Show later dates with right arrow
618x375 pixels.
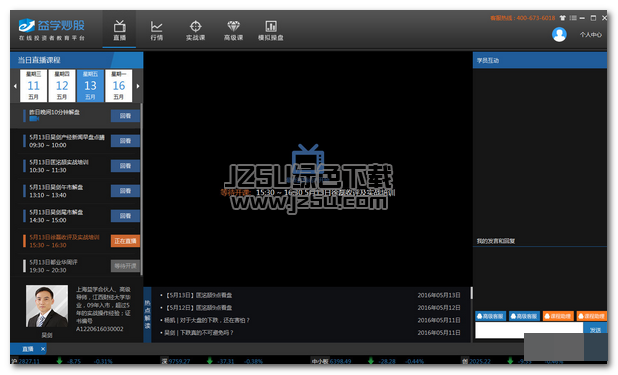(138, 86)
